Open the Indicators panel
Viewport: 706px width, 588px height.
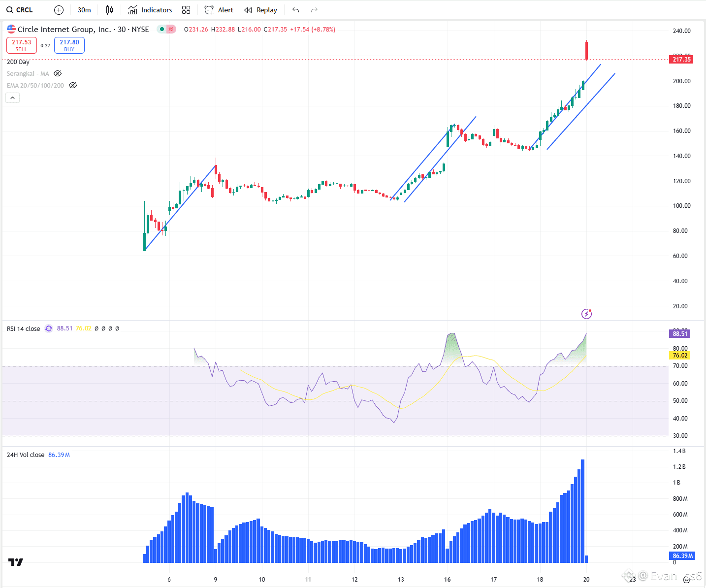point(150,10)
